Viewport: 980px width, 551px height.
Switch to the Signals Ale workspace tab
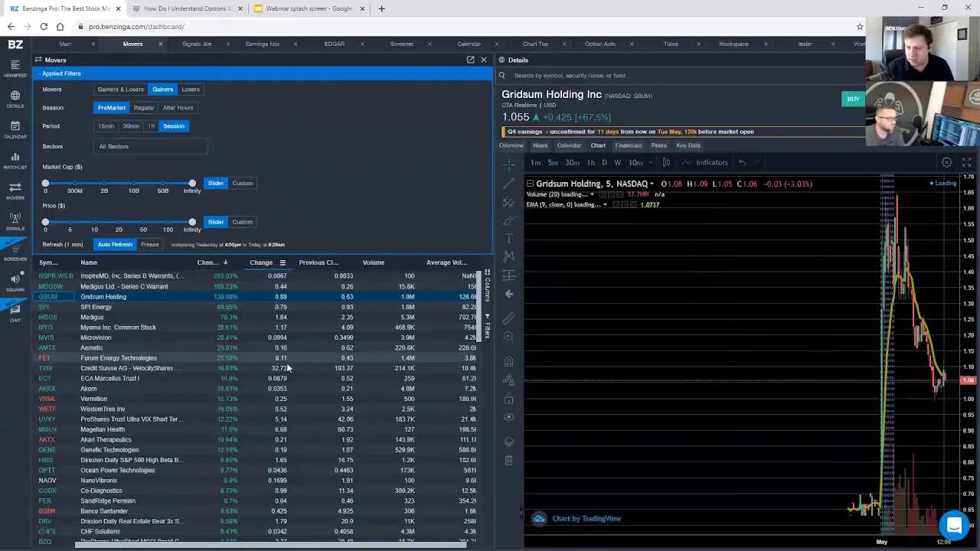[x=197, y=44]
